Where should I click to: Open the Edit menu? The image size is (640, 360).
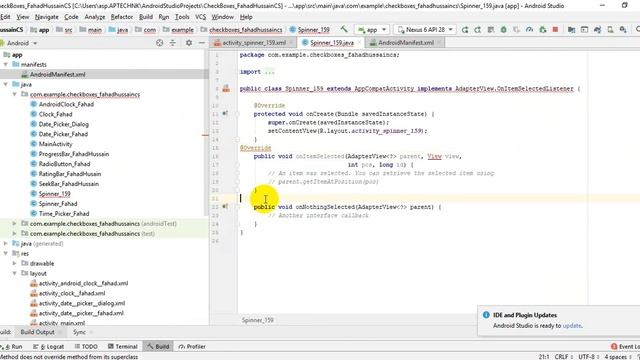(x=5, y=17)
